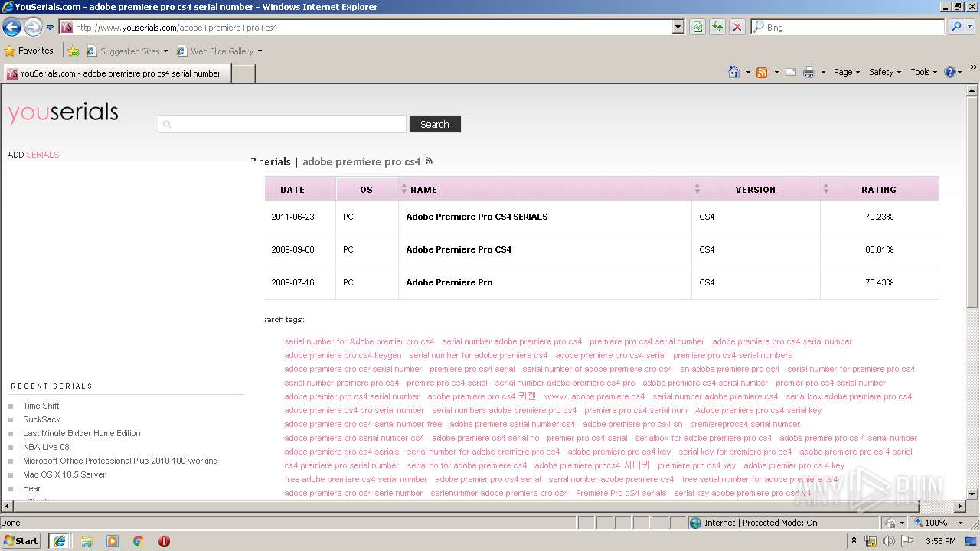980x551 pixels.
Task: Sort table by NAME column
Action: [545, 189]
